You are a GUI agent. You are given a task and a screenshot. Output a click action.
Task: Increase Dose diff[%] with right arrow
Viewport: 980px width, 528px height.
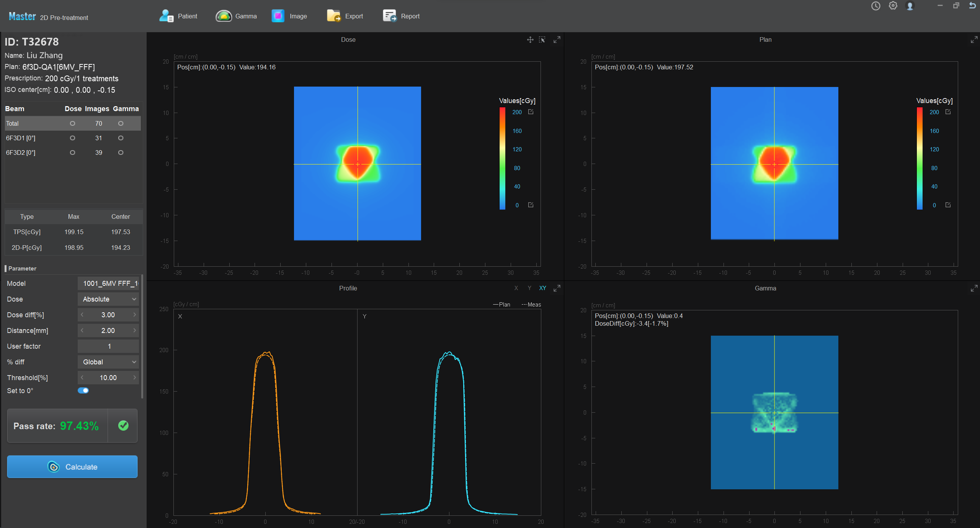(134, 315)
